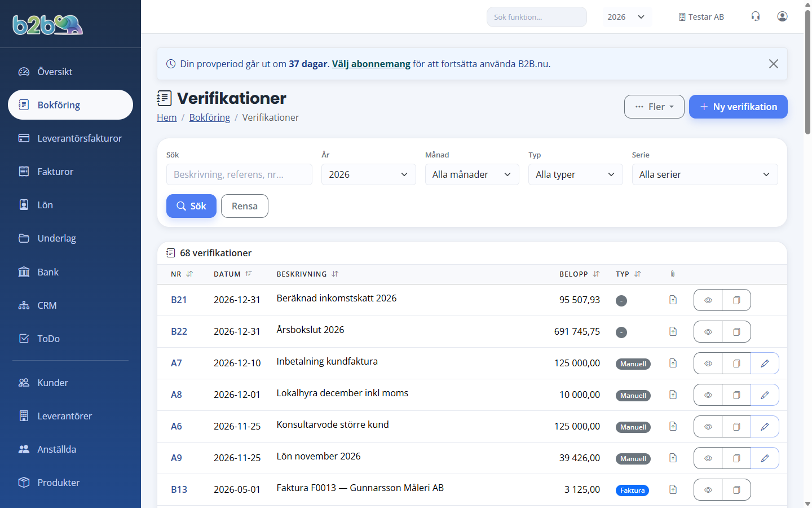Viewport: 812px width, 508px height.
Task: Open Kunder in sidebar
Action: (x=70, y=383)
